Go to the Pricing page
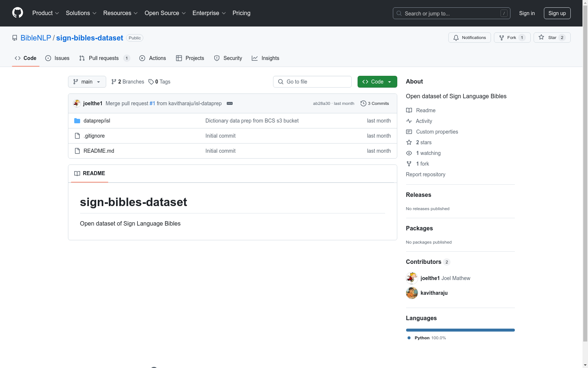 241,13
